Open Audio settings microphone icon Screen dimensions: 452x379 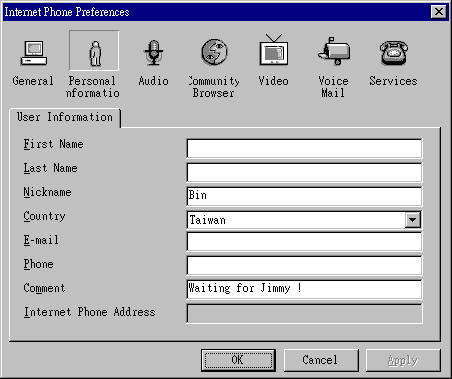153,53
